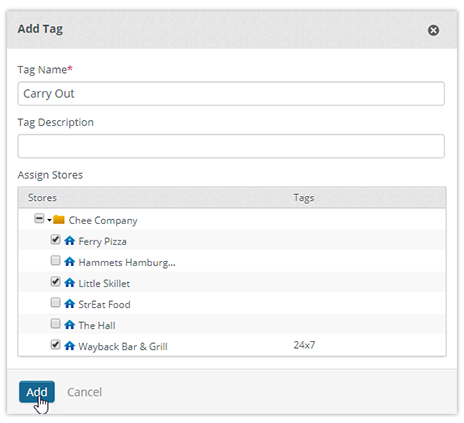Image resolution: width=464 pixels, height=423 pixels.
Task: Uncheck the Wayback Bar & Grill checkbox
Action: click(x=55, y=344)
